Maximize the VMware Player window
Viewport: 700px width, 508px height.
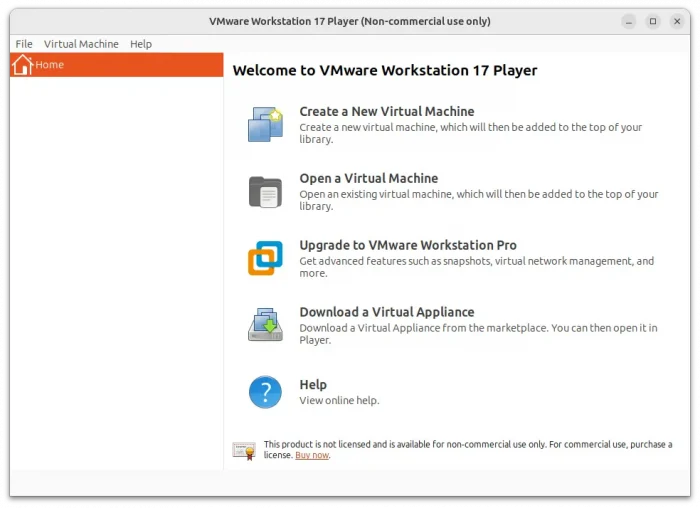pyautogui.click(x=653, y=21)
